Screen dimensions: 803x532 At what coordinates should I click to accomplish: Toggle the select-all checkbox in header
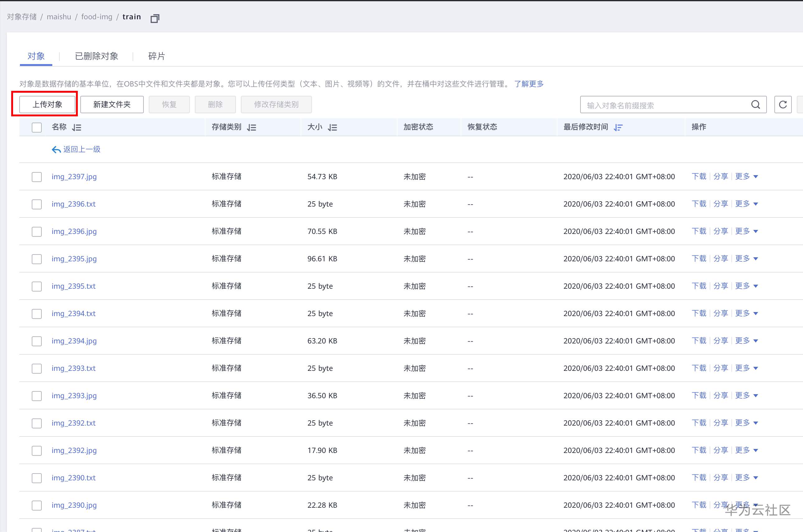[x=36, y=127]
